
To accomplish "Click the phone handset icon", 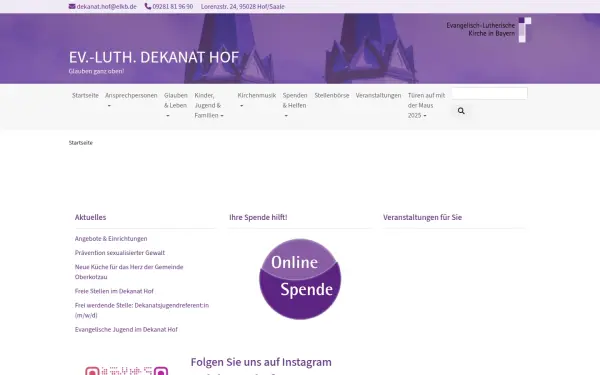I will click(148, 7).
